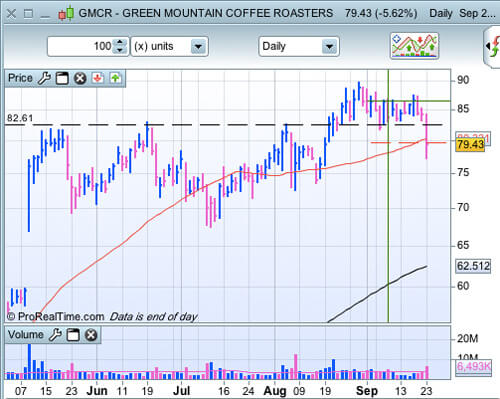The height and width of the screenshot is (399, 500).
Task: Click the 20M volume axis label
Action: (467, 339)
